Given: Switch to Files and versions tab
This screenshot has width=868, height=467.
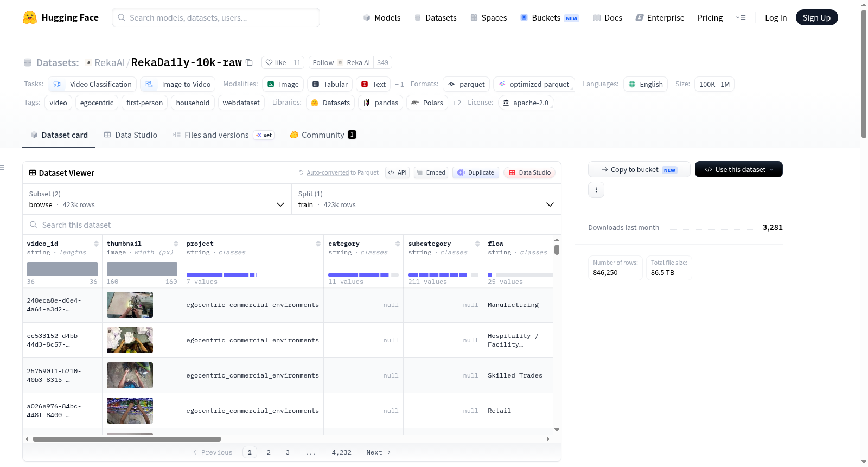Looking at the screenshot, I should pyautogui.click(x=224, y=135).
